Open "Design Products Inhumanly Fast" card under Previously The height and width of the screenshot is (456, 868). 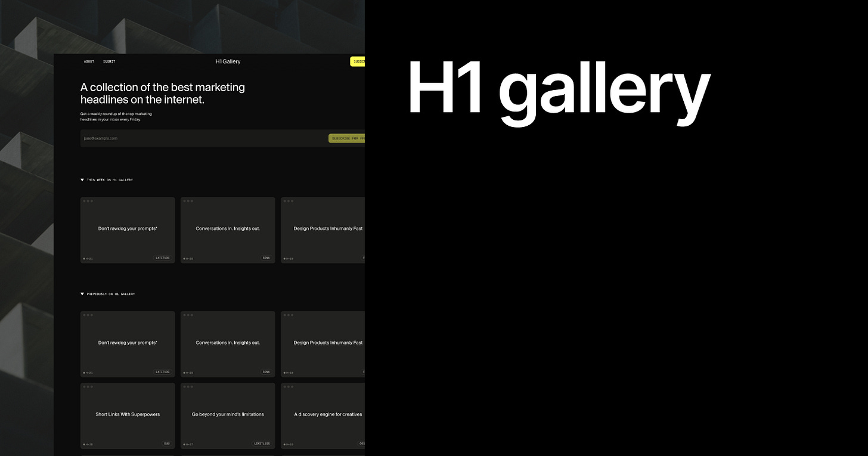click(x=323, y=344)
